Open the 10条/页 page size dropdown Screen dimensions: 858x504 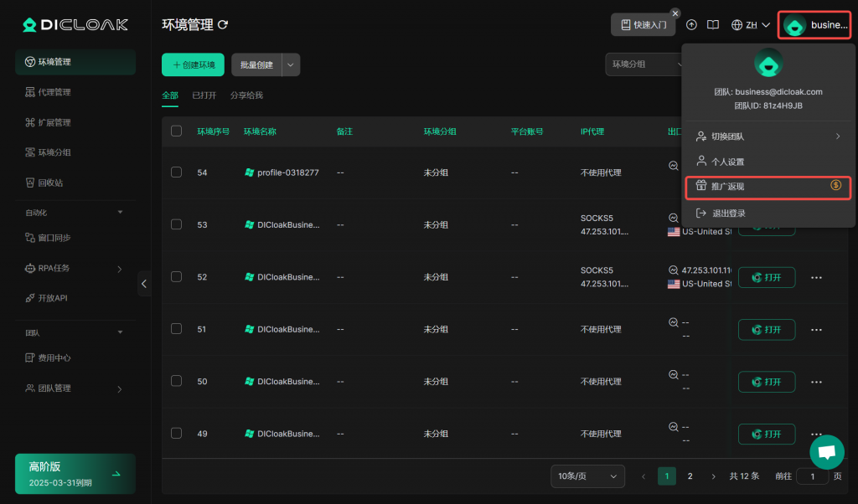[x=587, y=476]
